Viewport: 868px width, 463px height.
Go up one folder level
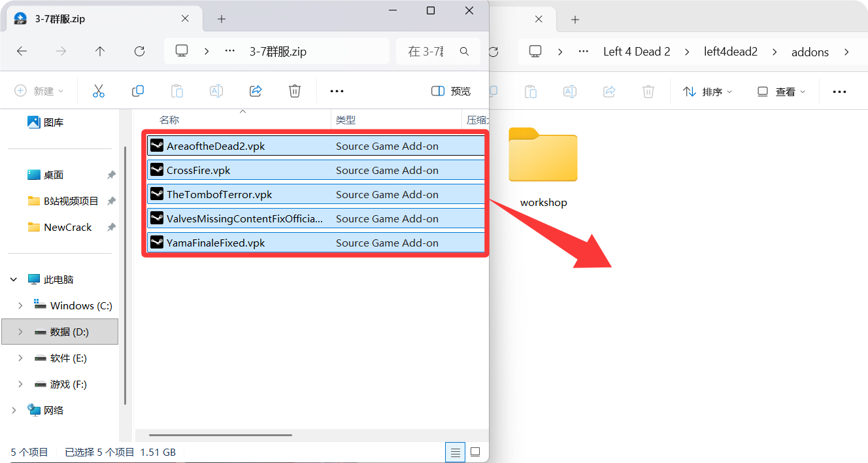click(x=100, y=51)
